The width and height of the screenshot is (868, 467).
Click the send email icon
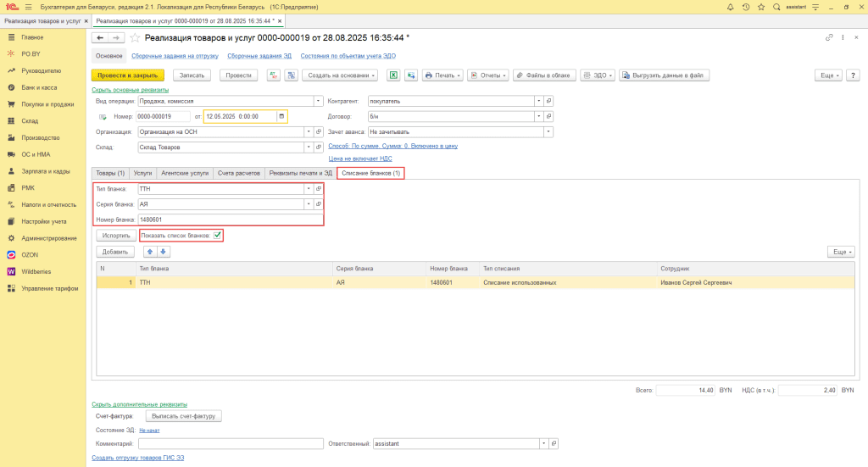[x=411, y=75]
